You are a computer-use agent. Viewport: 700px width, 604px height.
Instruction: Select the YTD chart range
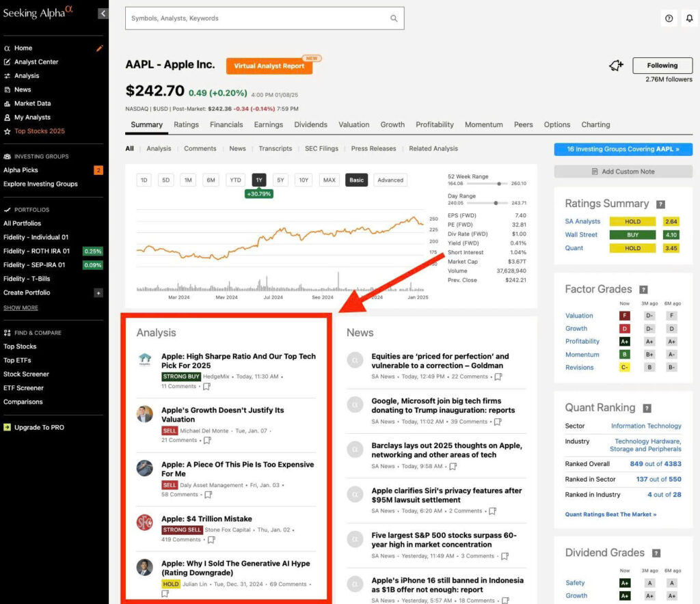(235, 180)
